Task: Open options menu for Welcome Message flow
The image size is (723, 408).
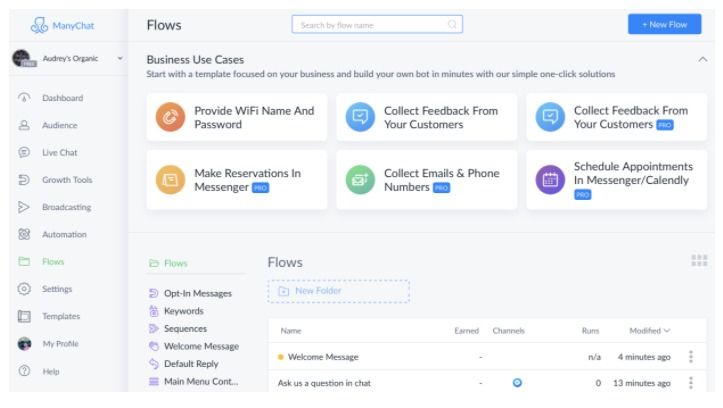Action: [690, 356]
